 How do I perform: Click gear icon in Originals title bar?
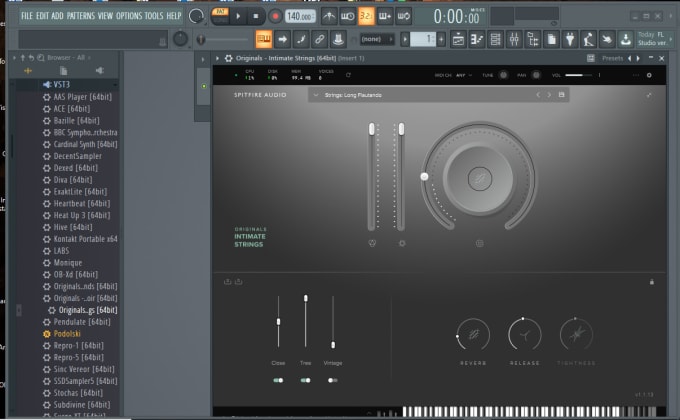point(229,58)
